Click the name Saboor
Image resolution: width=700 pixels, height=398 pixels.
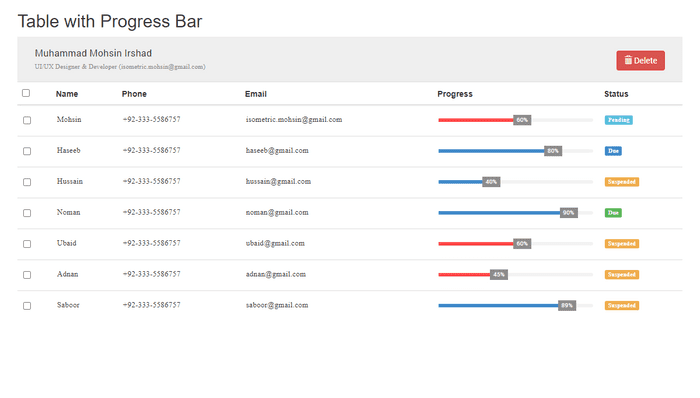(68, 305)
